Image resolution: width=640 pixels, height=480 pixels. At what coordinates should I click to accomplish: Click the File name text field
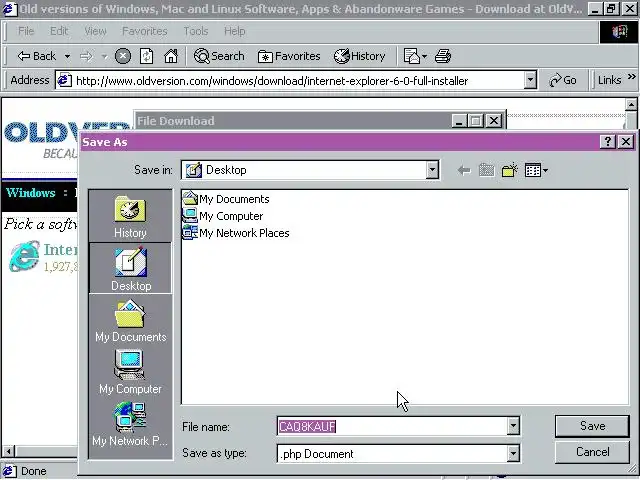point(392,427)
